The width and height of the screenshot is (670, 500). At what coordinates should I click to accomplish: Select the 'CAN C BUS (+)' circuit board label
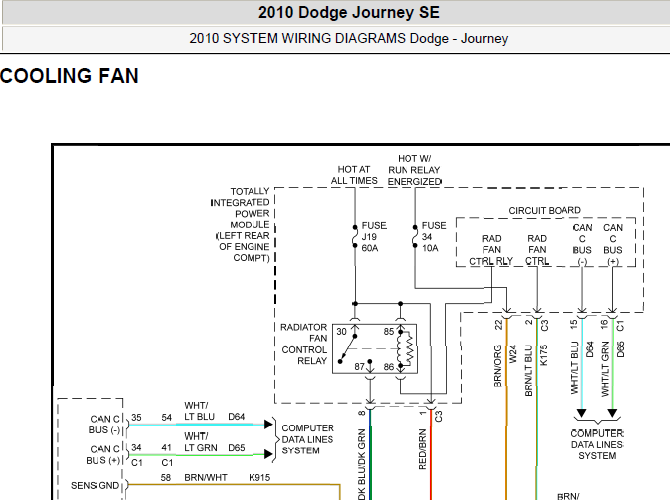click(x=612, y=244)
